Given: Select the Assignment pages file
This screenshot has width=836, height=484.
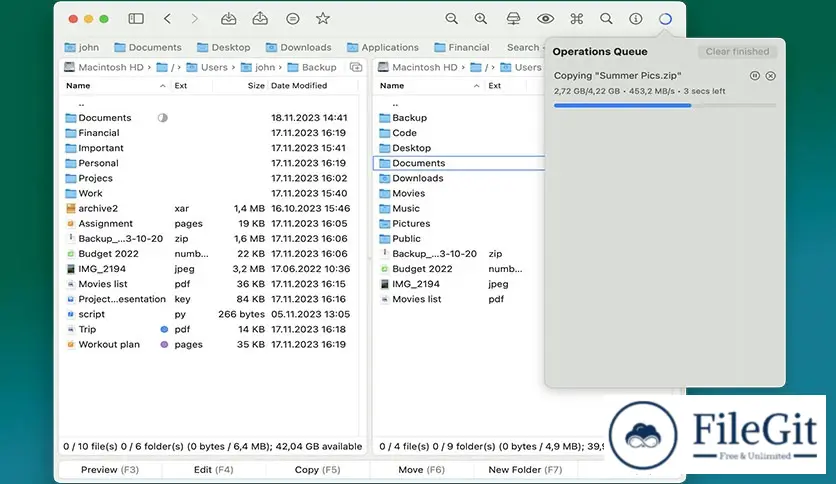Looking at the screenshot, I should click(208, 223).
